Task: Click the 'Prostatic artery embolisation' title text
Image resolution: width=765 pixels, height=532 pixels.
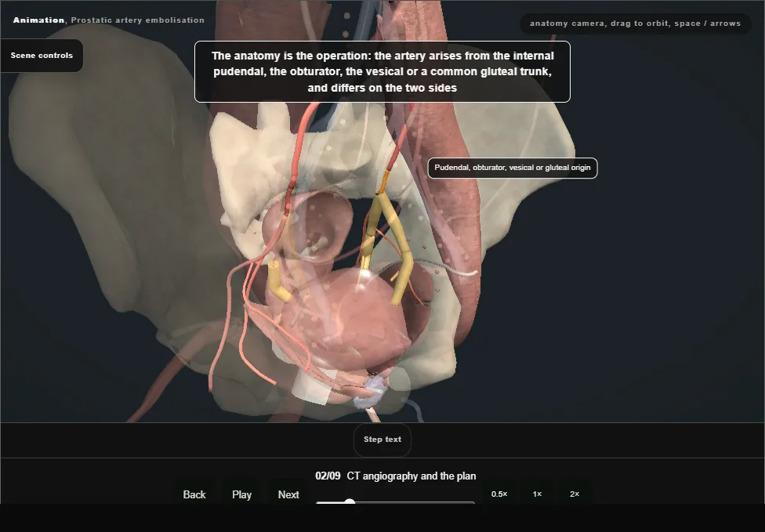Action: [x=138, y=20]
